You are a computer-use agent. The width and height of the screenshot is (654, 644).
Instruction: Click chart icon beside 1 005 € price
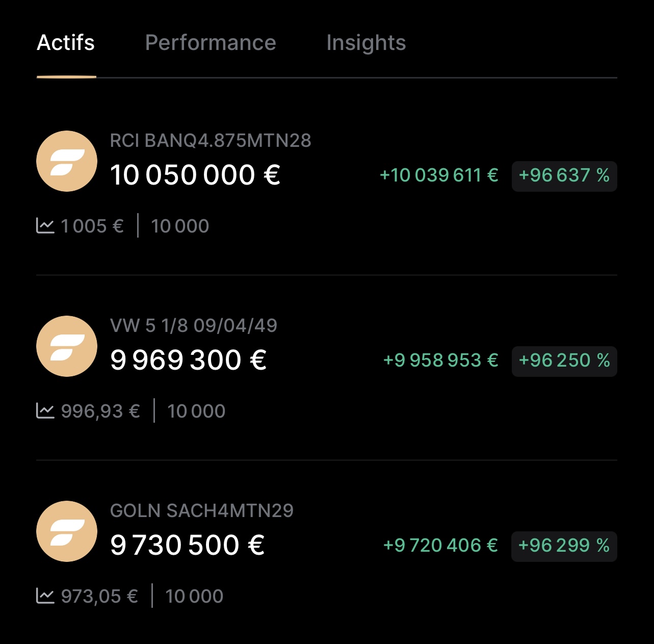(45, 225)
